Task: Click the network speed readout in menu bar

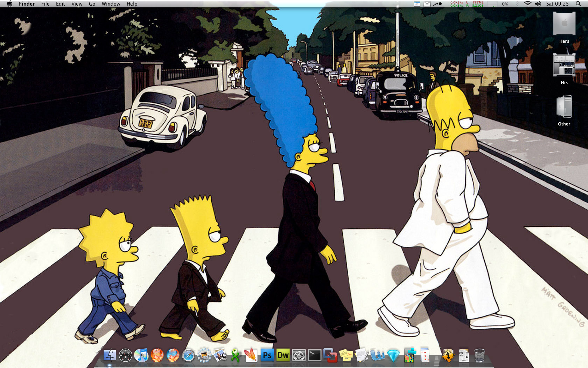Action: click(457, 4)
